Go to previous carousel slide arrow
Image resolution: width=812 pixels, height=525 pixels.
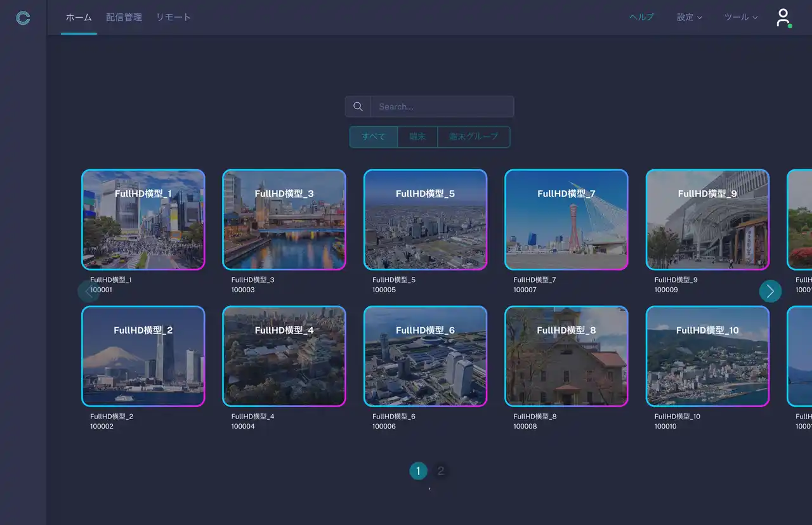(88, 291)
